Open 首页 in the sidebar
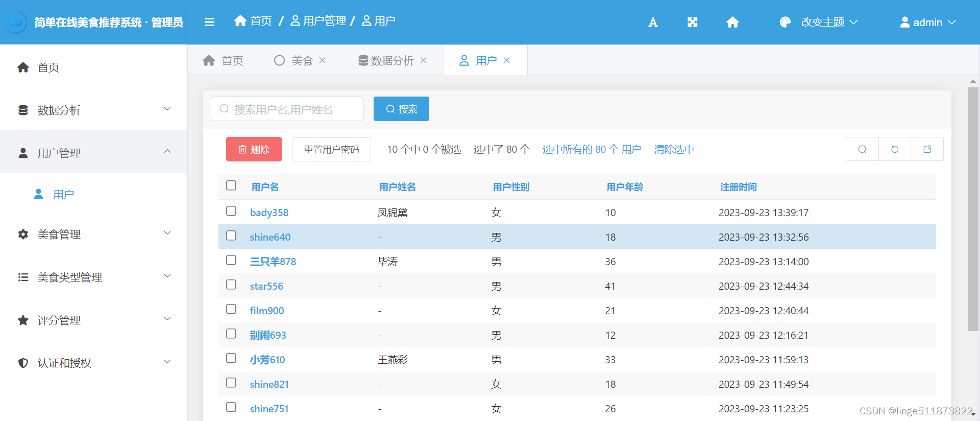 point(93,67)
